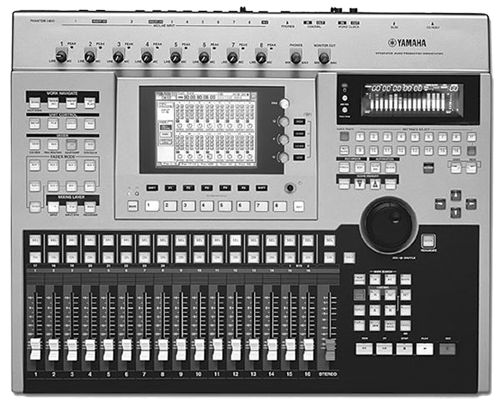500x403 pixels.
Task: Click the scene memory down-arrow key
Action: click(x=359, y=184)
